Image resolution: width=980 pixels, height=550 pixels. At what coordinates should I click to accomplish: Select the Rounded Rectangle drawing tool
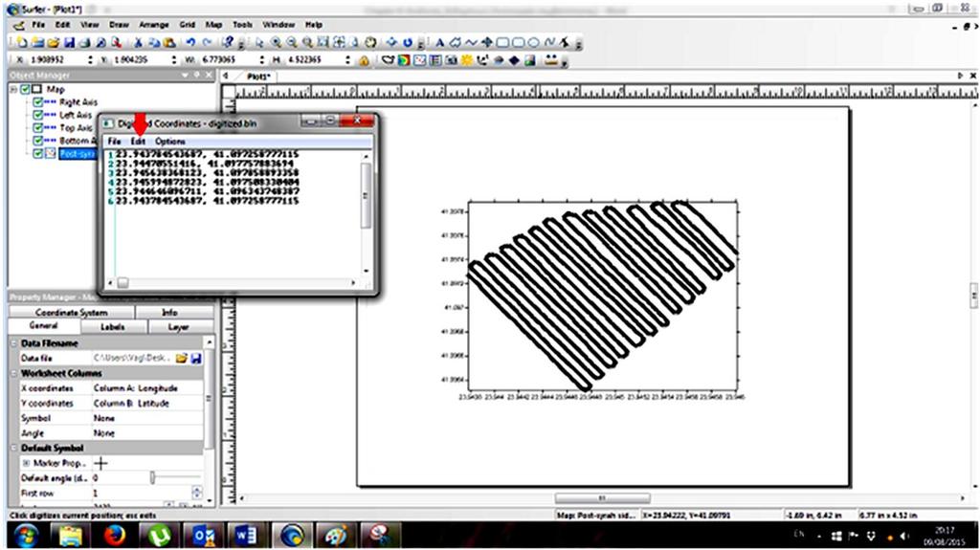[x=518, y=42]
